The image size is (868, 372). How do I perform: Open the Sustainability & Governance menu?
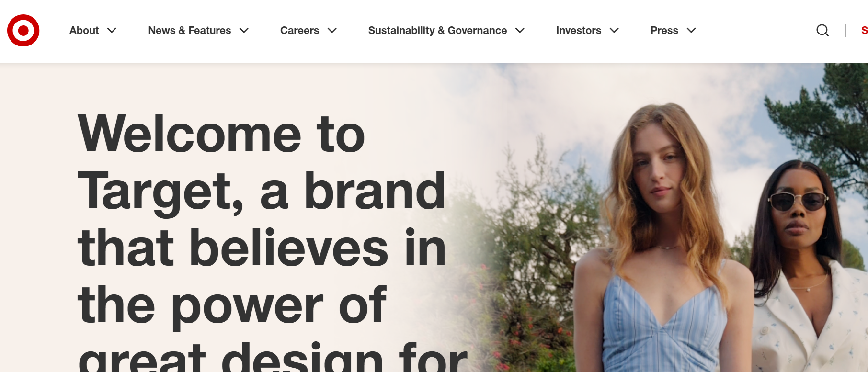437,30
